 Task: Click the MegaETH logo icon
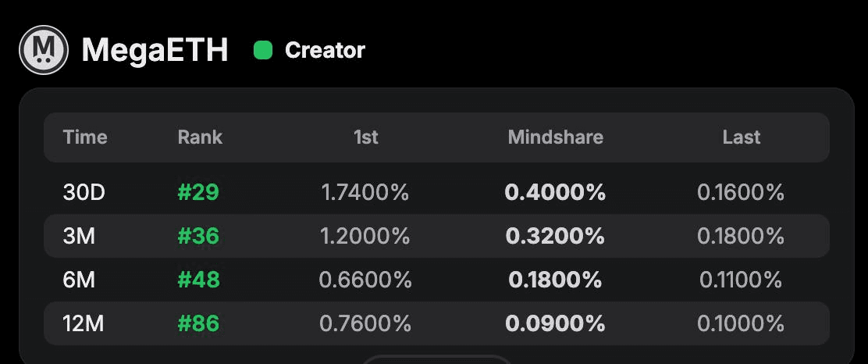tap(44, 50)
